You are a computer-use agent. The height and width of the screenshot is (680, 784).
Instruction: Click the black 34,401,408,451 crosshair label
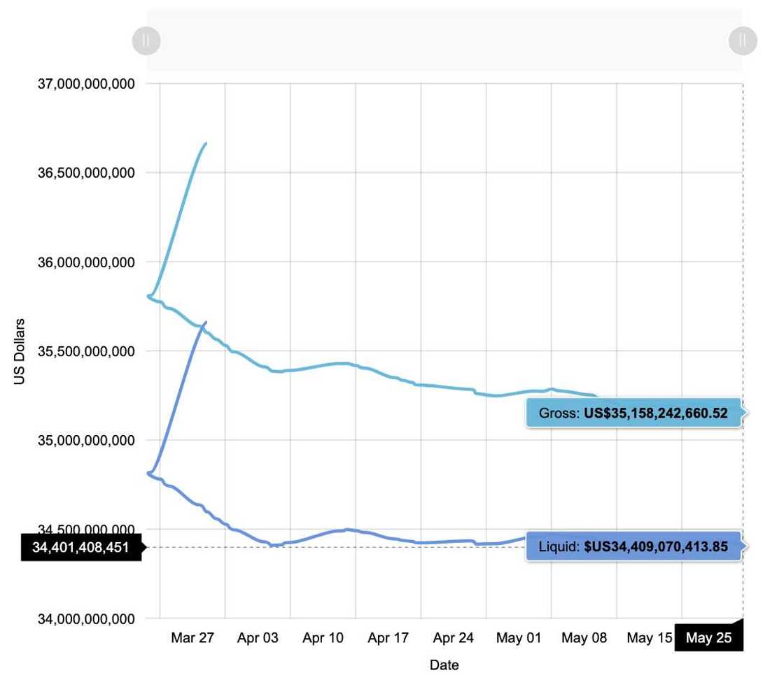80,547
